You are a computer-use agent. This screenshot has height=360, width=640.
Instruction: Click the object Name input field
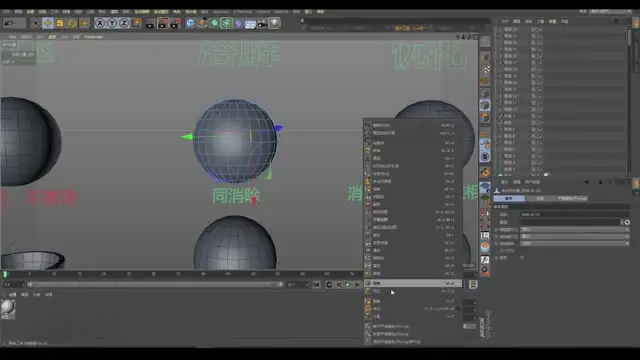[575, 214]
